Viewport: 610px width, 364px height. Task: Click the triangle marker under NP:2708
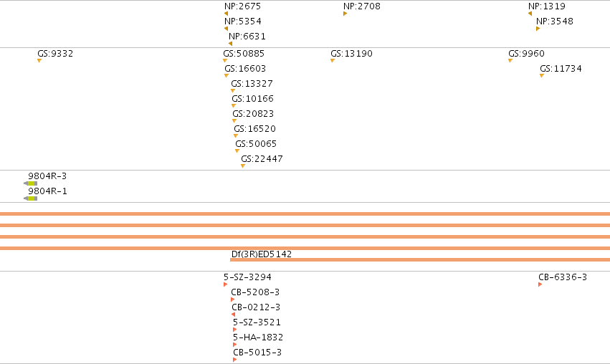tap(345, 14)
